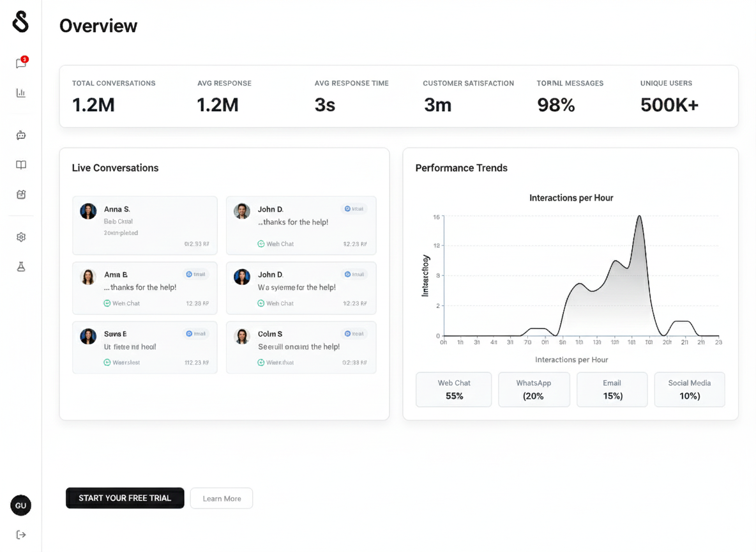Click the Email badge on Anna B.'s conversation
This screenshot has width=756, height=552.
pos(197,274)
